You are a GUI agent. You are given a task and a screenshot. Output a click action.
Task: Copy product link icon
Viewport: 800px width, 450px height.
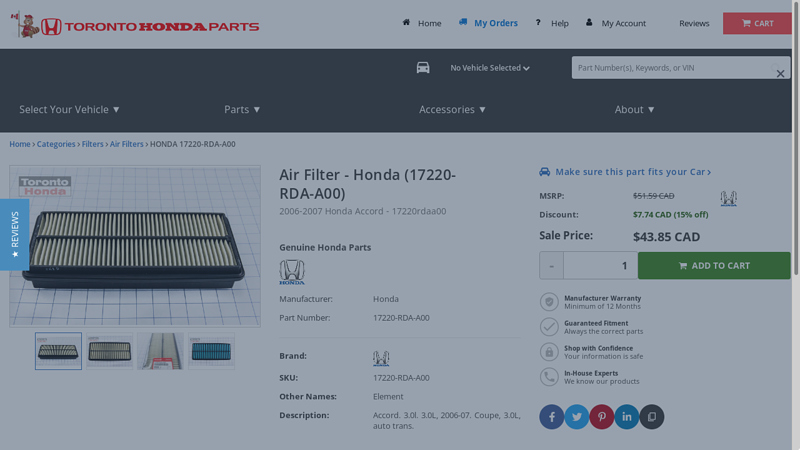(x=651, y=417)
